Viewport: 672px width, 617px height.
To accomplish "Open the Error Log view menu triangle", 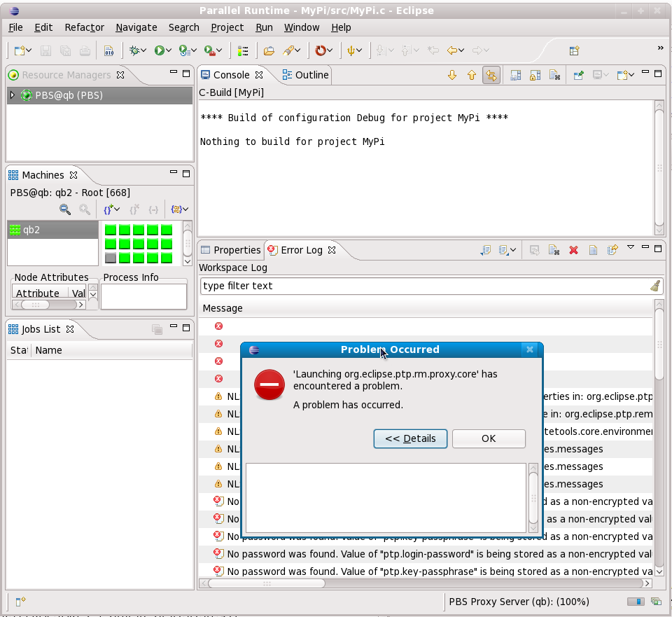I will (x=631, y=247).
